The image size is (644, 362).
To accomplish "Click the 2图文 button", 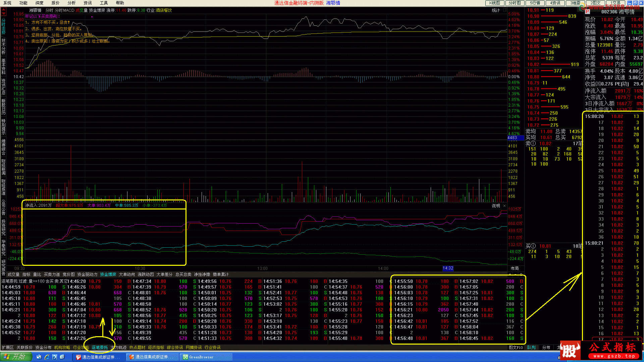I will point(595,3).
